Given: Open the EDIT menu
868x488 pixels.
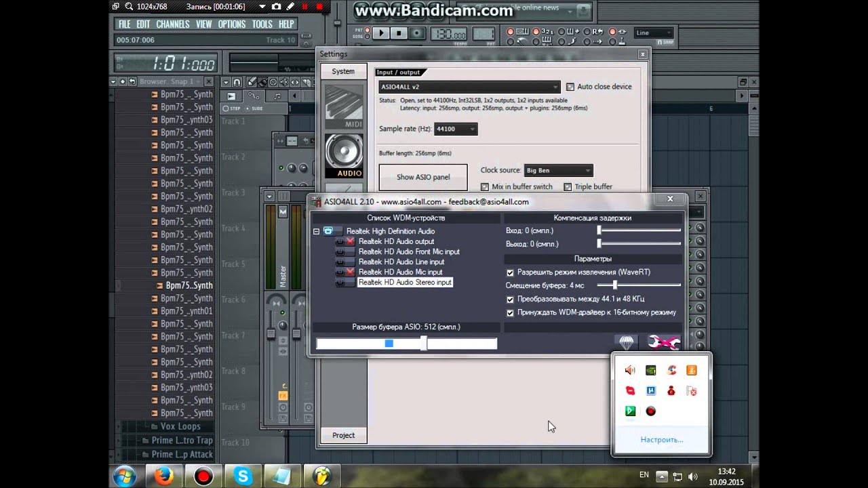Looking at the screenshot, I should click(143, 24).
